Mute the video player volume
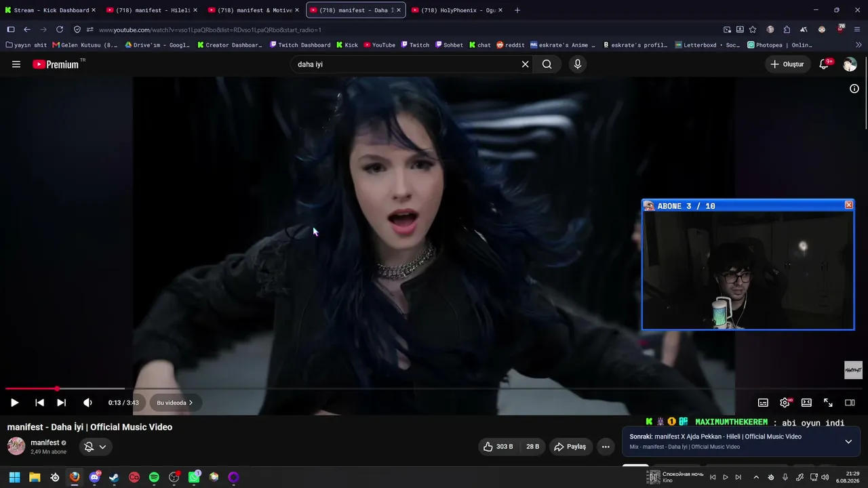Viewport: 868px width, 488px height. pos(87,403)
